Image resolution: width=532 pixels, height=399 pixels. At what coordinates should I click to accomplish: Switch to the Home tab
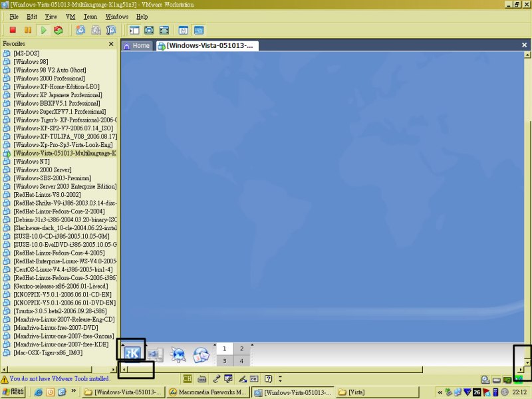point(137,46)
